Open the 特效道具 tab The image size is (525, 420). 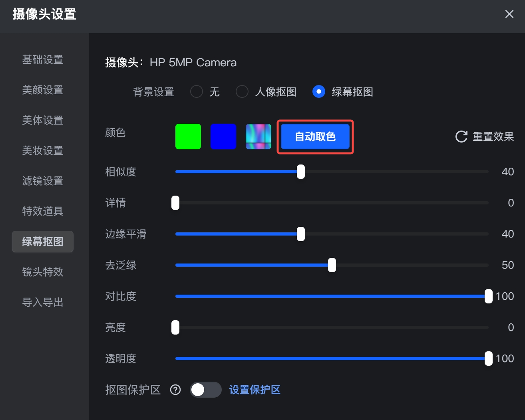(x=43, y=211)
